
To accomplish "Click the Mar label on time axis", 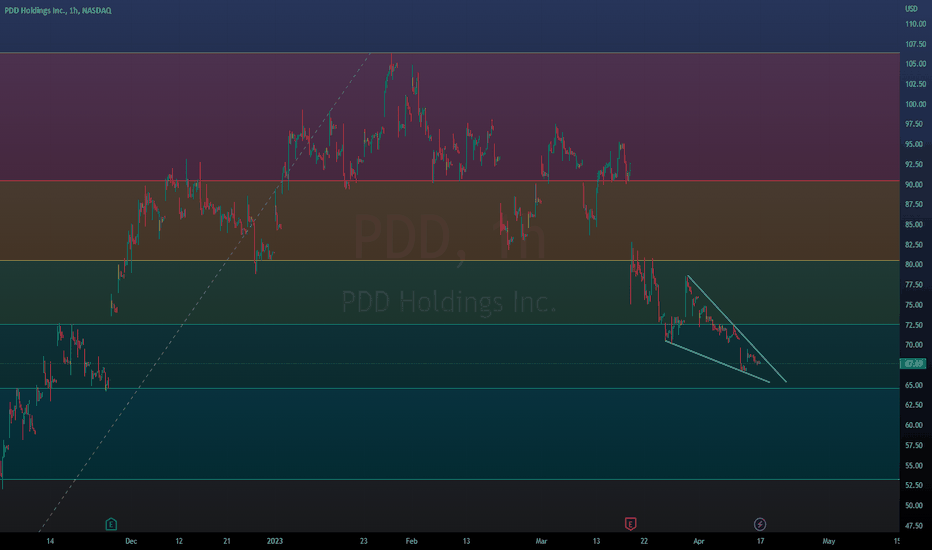I will coord(541,541).
